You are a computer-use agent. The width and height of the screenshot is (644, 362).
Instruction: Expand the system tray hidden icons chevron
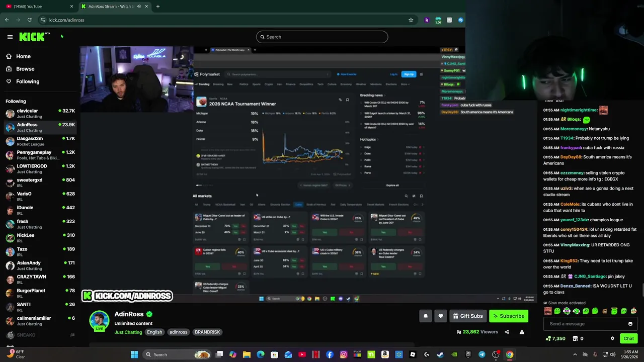pos(575,354)
